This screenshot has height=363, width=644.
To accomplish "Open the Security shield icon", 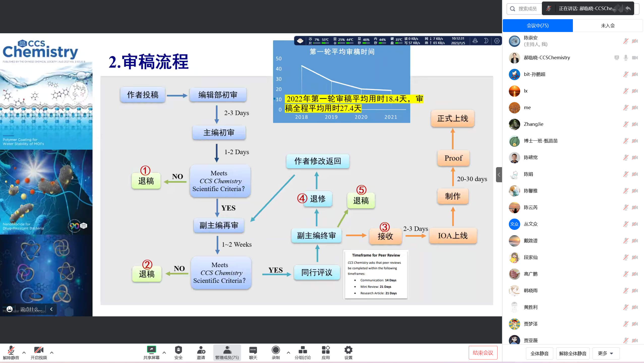I will tap(178, 350).
